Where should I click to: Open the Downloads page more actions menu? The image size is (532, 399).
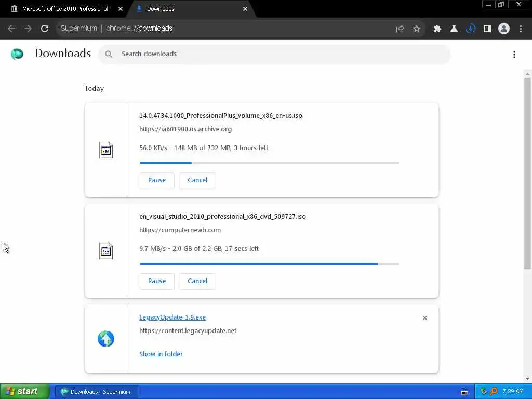(x=514, y=55)
